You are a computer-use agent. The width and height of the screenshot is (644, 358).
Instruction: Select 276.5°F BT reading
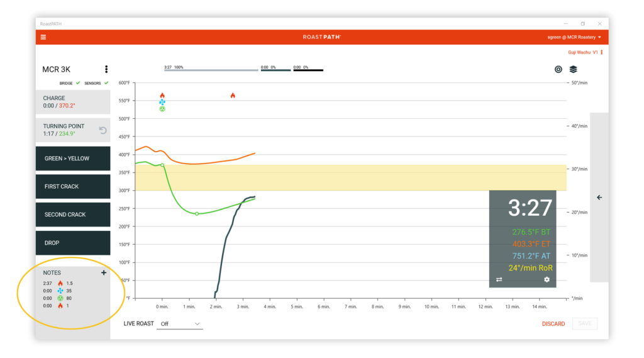coord(531,232)
